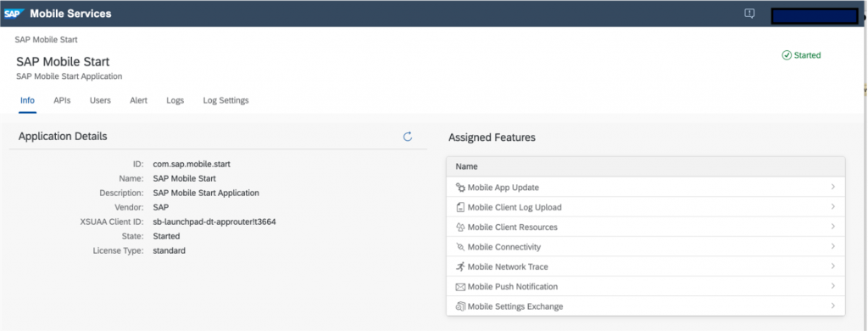Switch to the APIs tab
This screenshot has width=868, height=331.
(62, 100)
